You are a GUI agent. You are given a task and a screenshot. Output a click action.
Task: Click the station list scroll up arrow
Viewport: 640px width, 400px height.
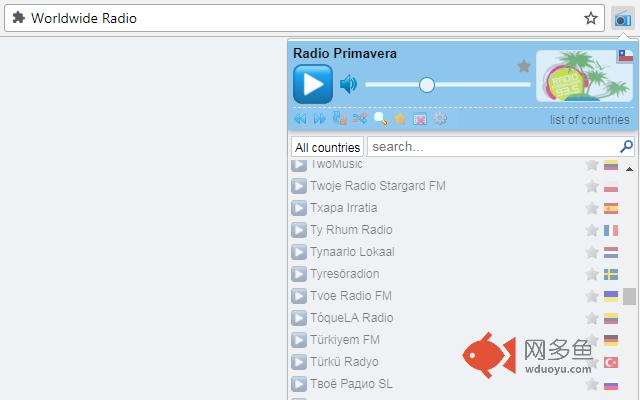pyautogui.click(x=629, y=169)
